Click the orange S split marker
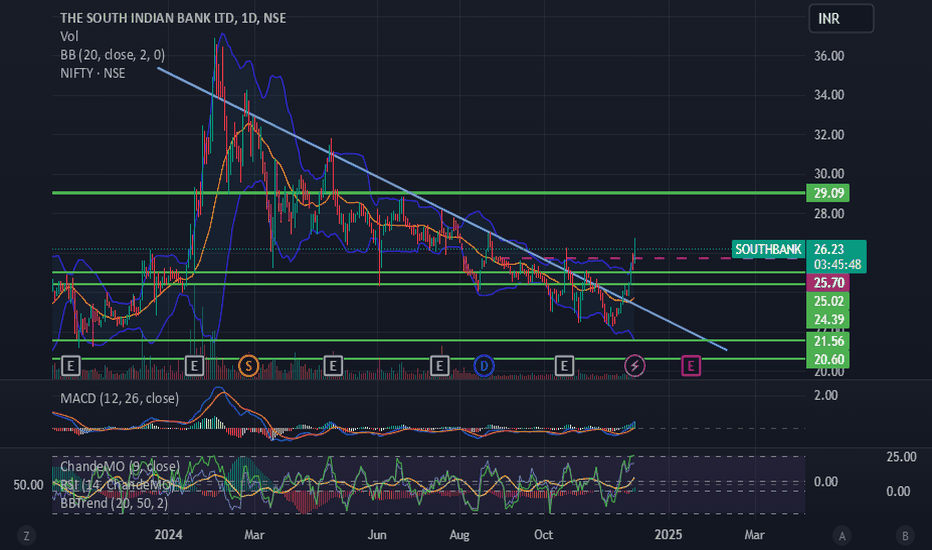This screenshot has height=550, width=932. tap(248, 366)
